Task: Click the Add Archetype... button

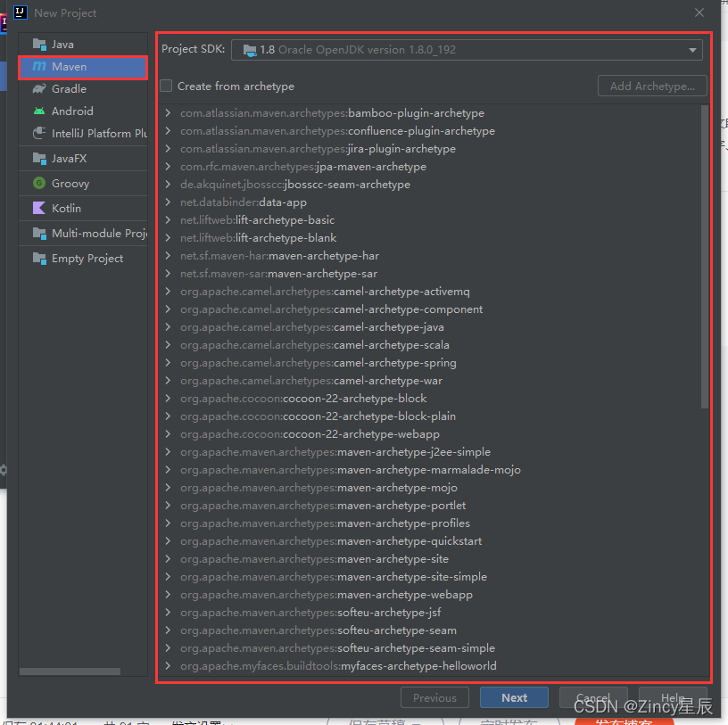Action: (652, 86)
